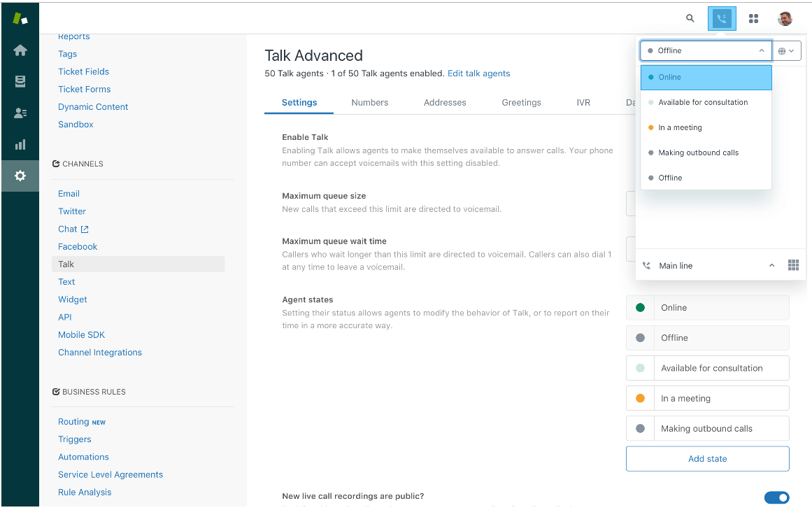Switch to the Addresses tab
The image size is (812, 510).
click(445, 103)
